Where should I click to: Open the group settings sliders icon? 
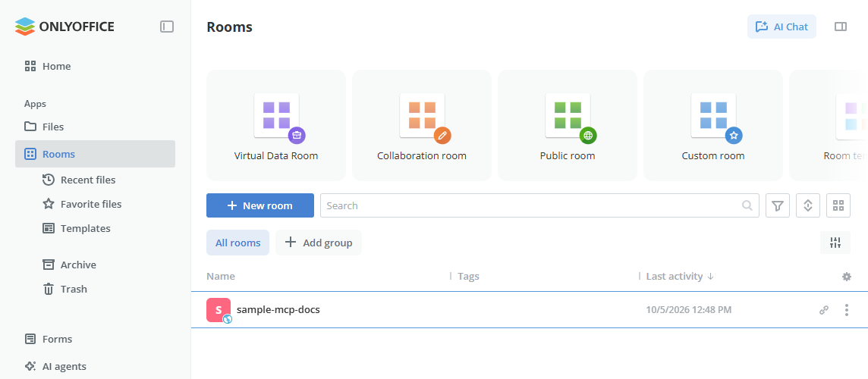point(835,243)
